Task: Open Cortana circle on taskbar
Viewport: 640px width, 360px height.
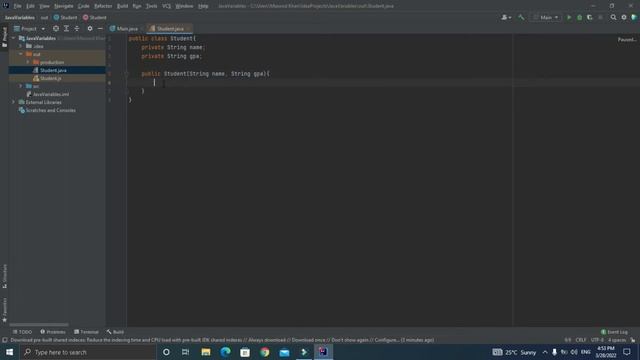Action: point(166,352)
